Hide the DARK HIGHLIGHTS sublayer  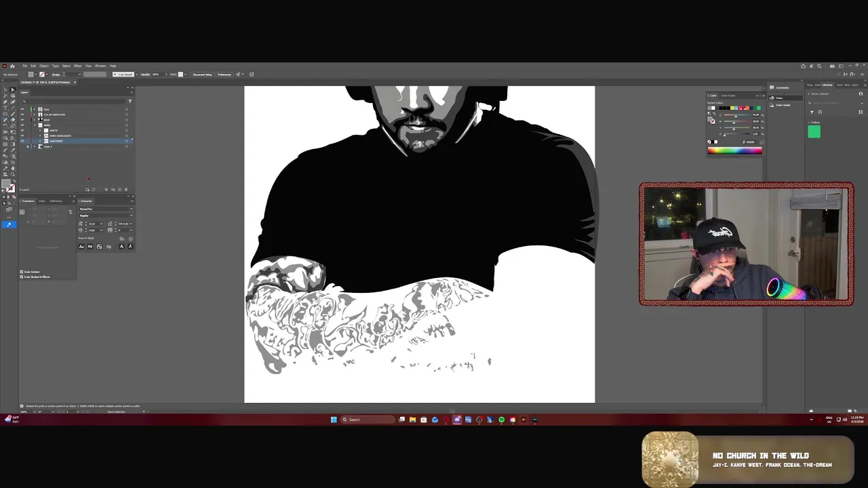[22, 136]
